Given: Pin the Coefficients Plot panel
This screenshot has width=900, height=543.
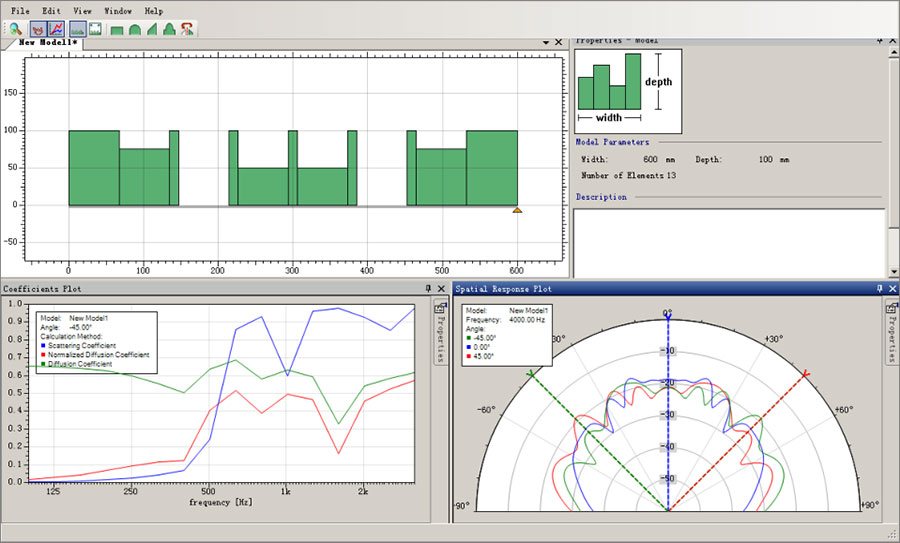Looking at the screenshot, I should [428, 289].
